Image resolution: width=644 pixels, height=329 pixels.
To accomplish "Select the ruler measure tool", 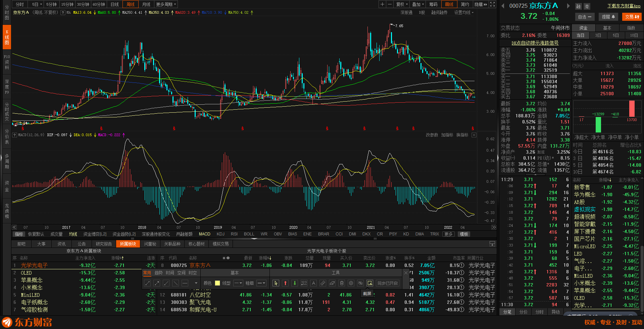I will pos(323,283).
